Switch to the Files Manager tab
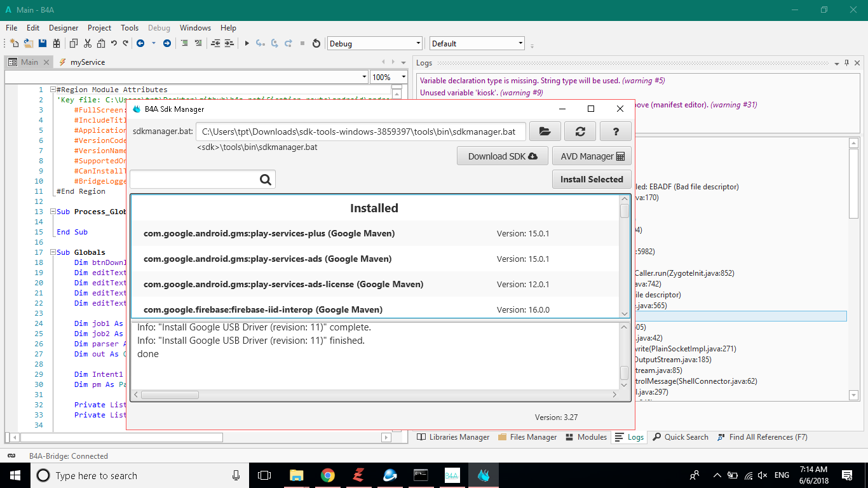The image size is (868, 488). click(527, 437)
